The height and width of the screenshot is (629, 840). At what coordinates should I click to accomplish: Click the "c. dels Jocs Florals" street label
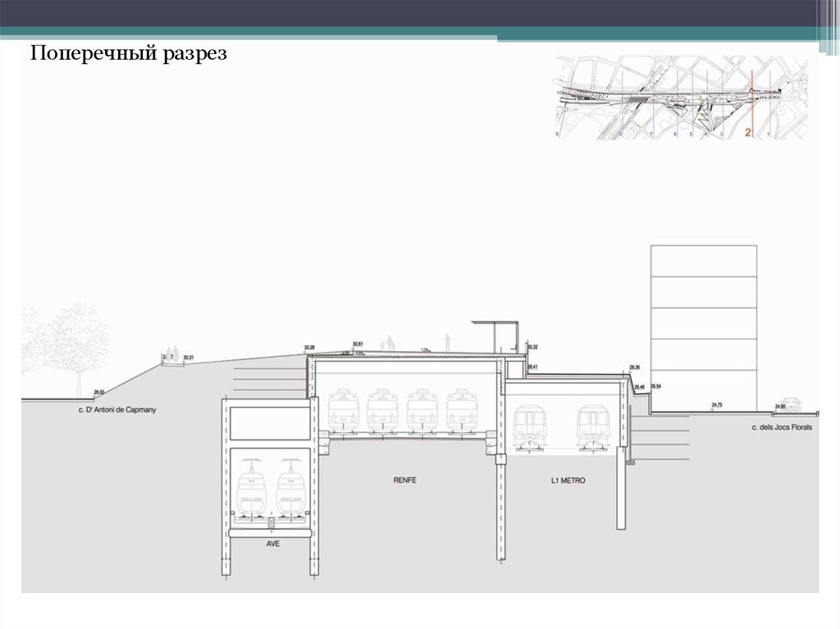click(x=779, y=427)
